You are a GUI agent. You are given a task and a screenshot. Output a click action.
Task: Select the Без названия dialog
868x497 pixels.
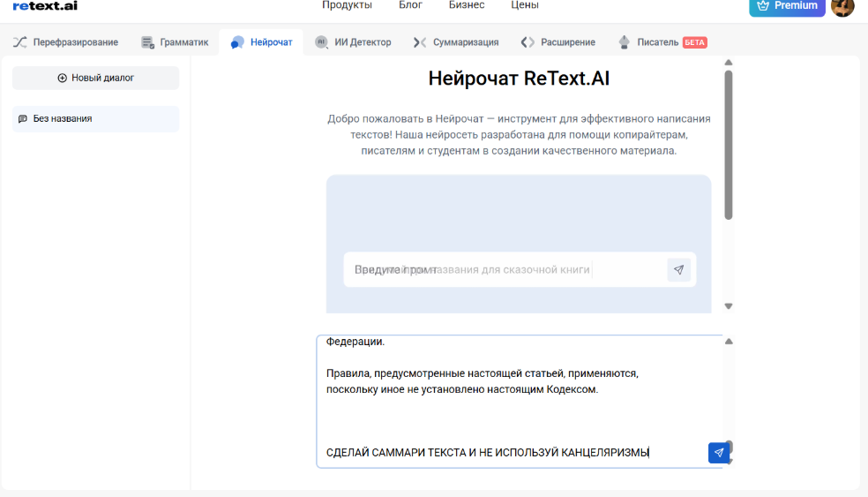[95, 118]
